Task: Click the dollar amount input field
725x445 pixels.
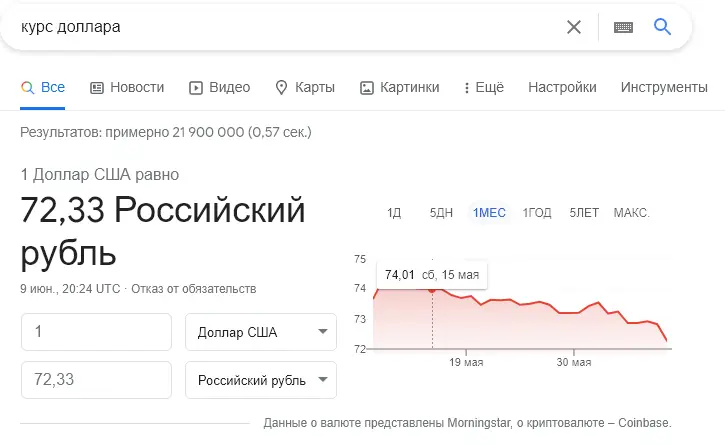Action: tap(96, 332)
